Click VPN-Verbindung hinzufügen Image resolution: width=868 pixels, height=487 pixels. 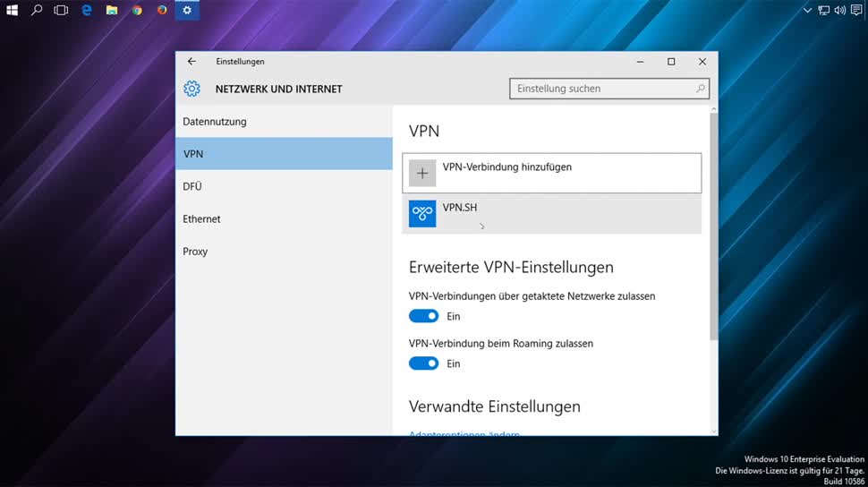pos(552,174)
